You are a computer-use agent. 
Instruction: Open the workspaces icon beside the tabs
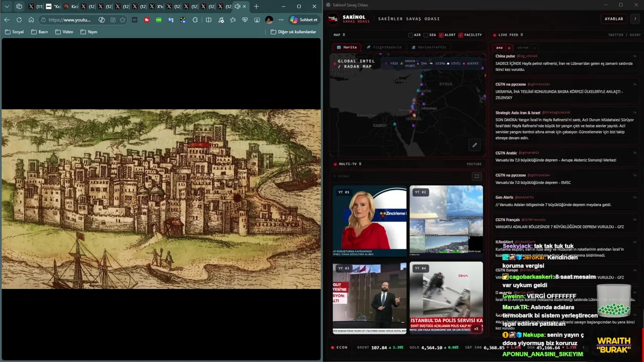pyautogui.click(x=19, y=7)
